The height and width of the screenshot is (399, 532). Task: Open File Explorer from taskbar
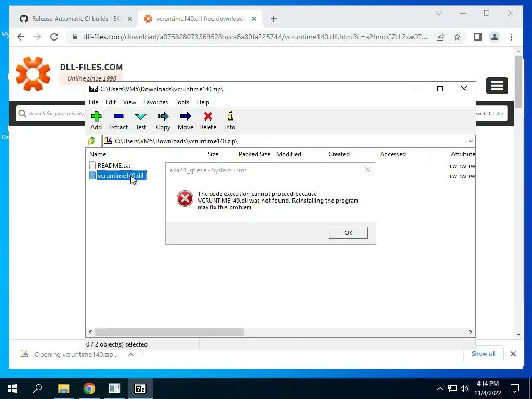[x=63, y=389]
